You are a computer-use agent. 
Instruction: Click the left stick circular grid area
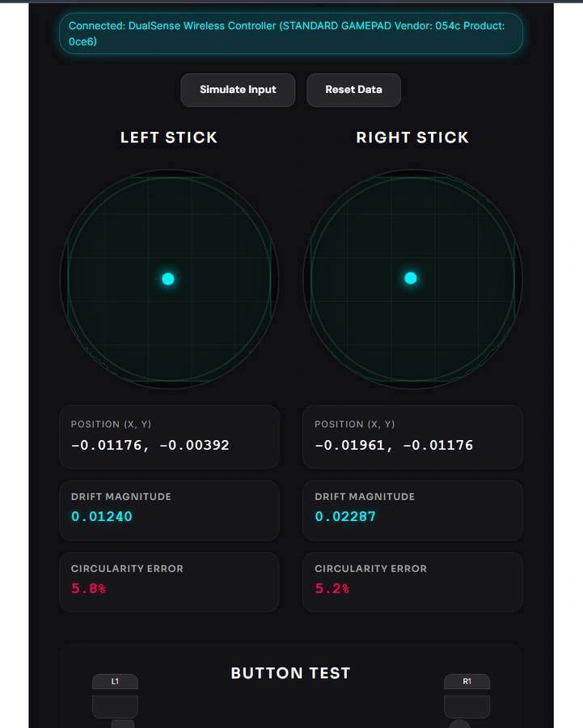coord(129,235)
